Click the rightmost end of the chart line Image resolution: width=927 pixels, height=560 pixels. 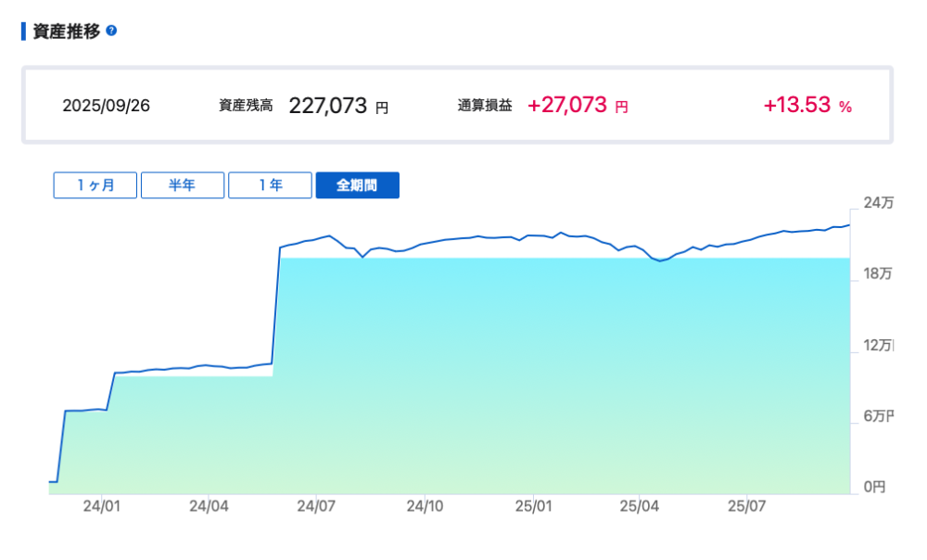(x=849, y=225)
